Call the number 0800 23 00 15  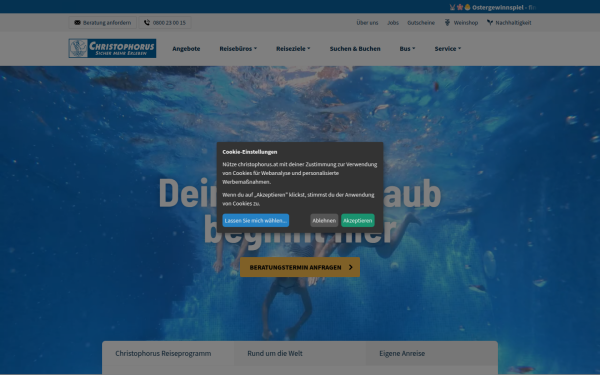pyautogui.click(x=165, y=23)
